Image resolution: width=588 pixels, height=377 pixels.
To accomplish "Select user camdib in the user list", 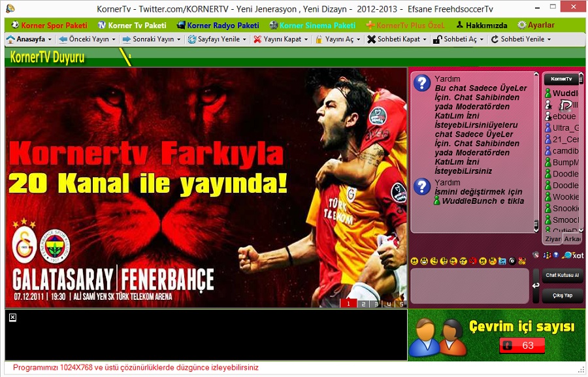I will (x=562, y=151).
